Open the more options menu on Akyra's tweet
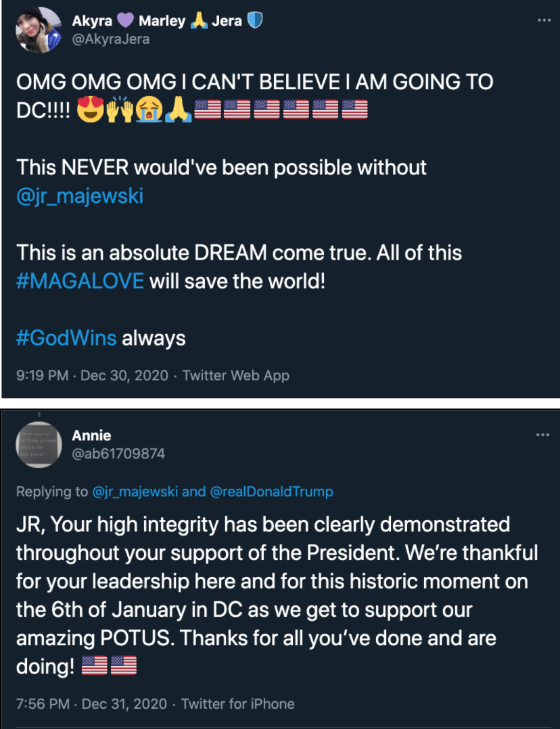The height and width of the screenshot is (729, 560). click(x=544, y=20)
